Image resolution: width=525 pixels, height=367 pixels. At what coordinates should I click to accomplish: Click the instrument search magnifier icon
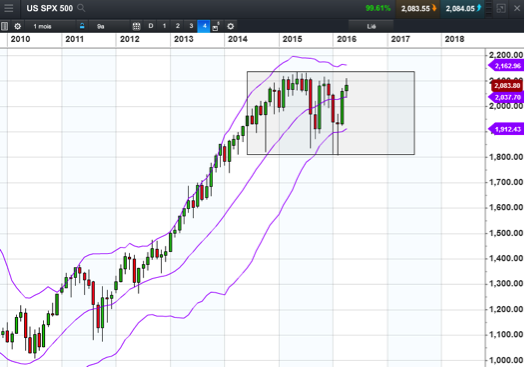(x=81, y=8)
